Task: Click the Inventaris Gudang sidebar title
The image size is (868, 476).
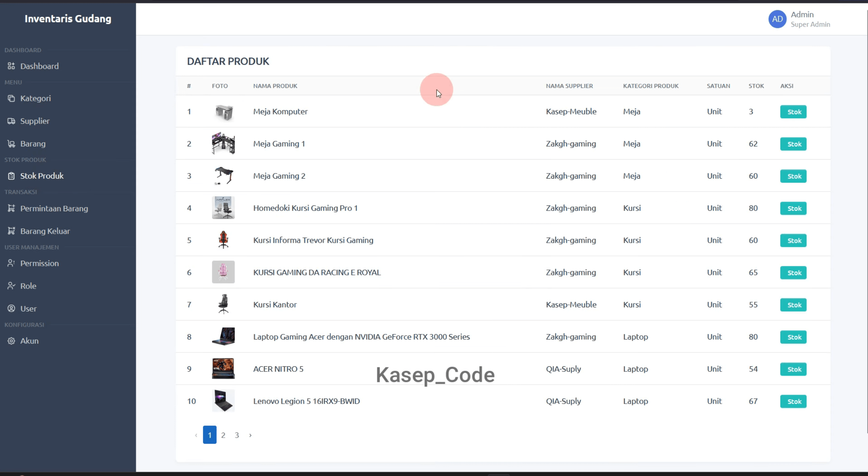Action: [68, 19]
